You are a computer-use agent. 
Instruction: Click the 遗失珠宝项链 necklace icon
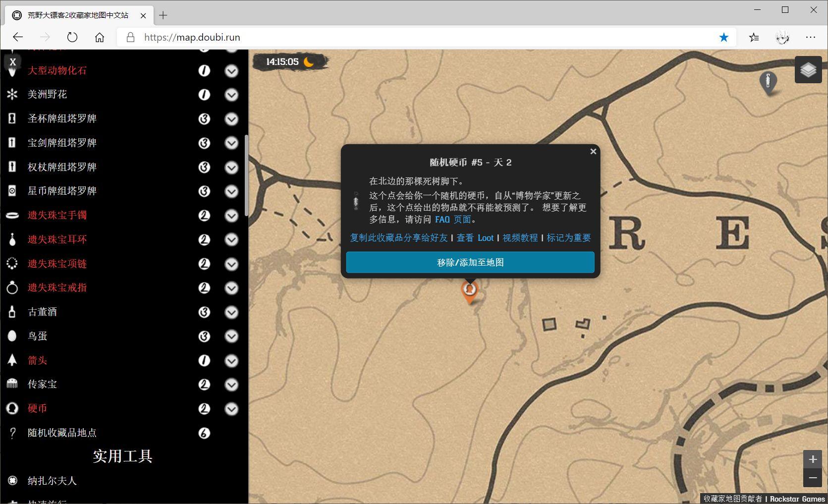click(x=12, y=263)
